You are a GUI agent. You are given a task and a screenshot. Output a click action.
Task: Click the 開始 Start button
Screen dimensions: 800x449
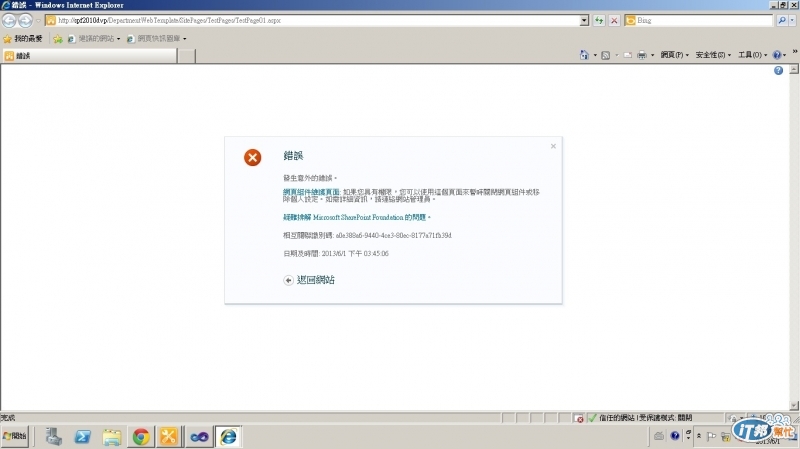15,436
